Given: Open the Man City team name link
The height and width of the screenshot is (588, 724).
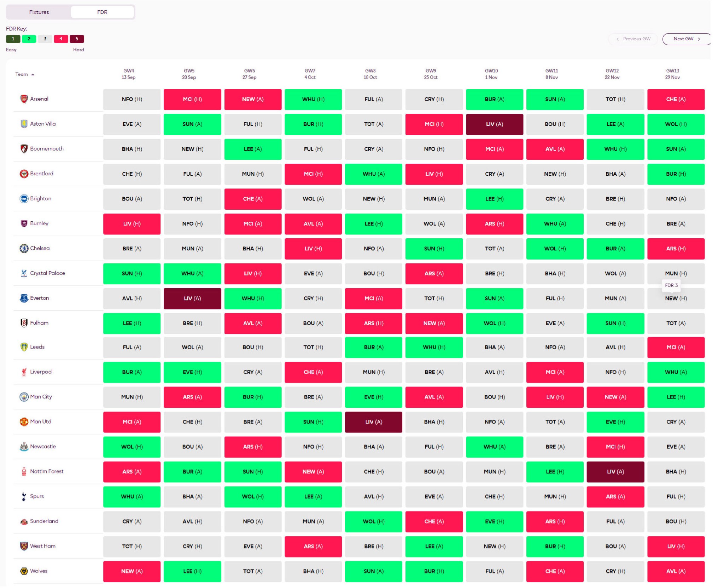Looking at the screenshot, I should pos(41,397).
